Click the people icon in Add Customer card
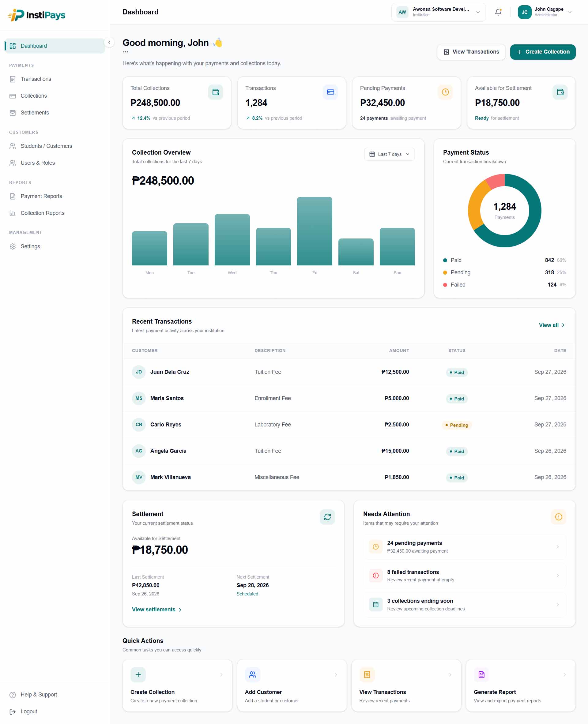Image resolution: width=588 pixels, height=724 pixels. point(252,674)
